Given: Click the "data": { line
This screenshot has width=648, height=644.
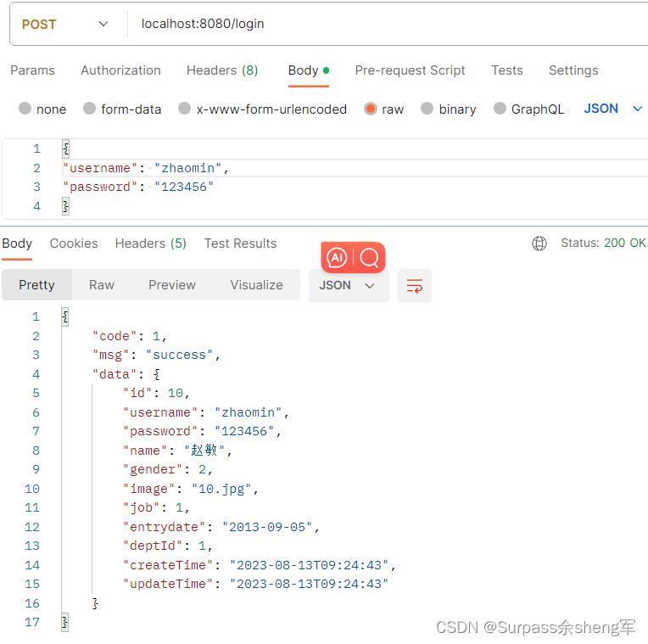Looking at the screenshot, I should tap(126, 374).
